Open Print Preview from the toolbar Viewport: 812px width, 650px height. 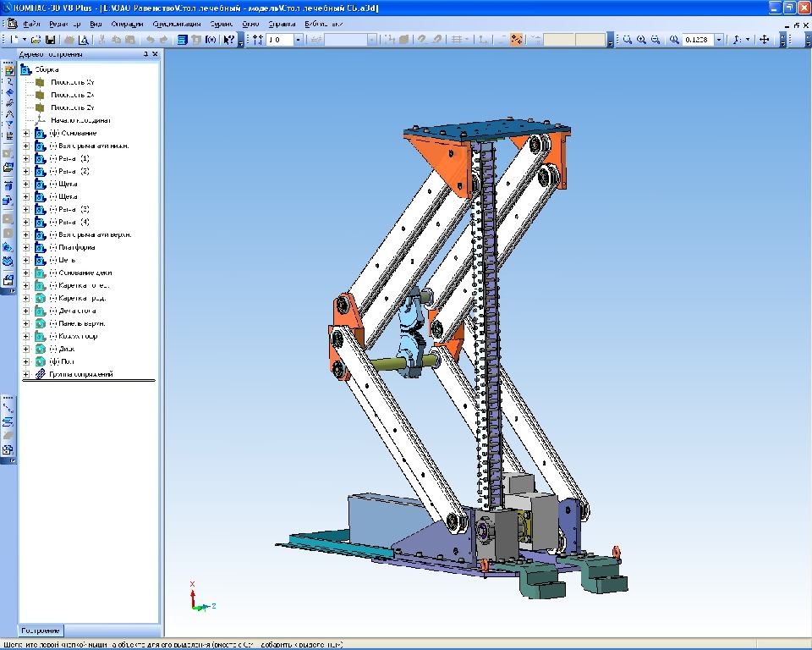[x=83, y=40]
